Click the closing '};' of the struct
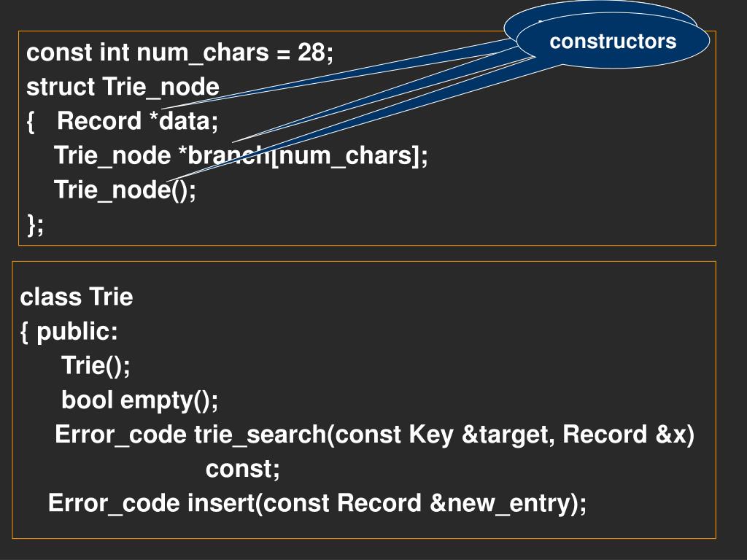This screenshot has width=747, height=560. pos(35,225)
